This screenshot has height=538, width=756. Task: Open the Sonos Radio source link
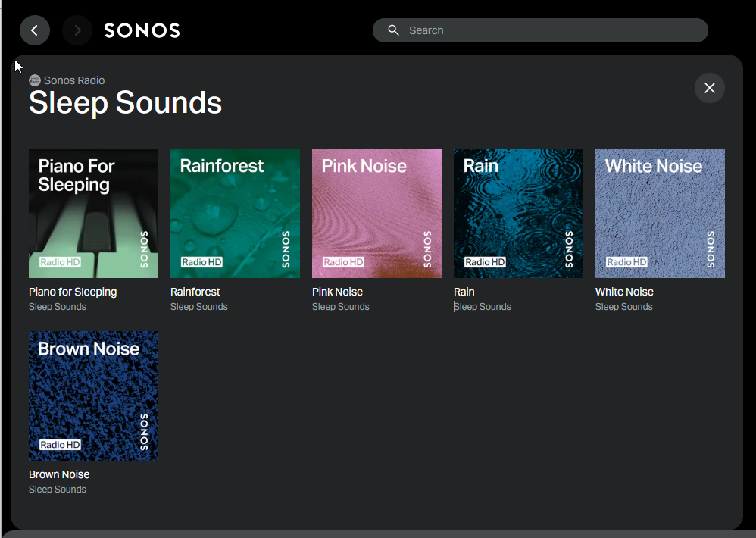point(74,80)
